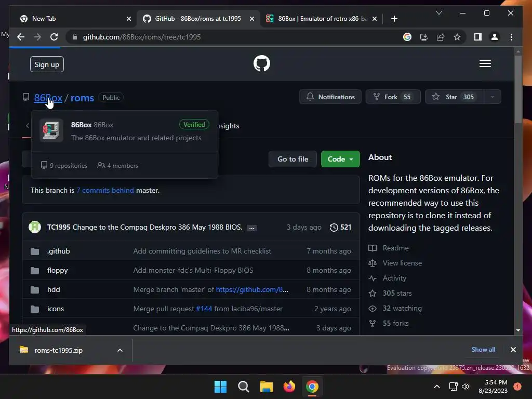Show hidden system tray icons
The height and width of the screenshot is (399, 532).
point(437,387)
